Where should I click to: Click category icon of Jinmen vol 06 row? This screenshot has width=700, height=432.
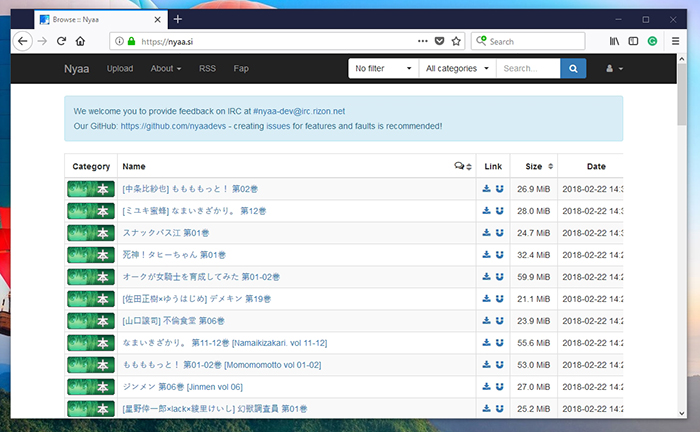[91, 387]
